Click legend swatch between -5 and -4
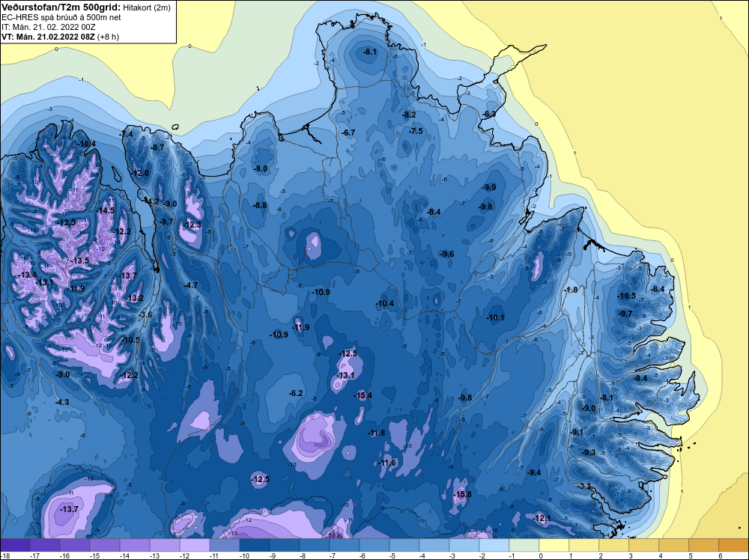 (404, 545)
